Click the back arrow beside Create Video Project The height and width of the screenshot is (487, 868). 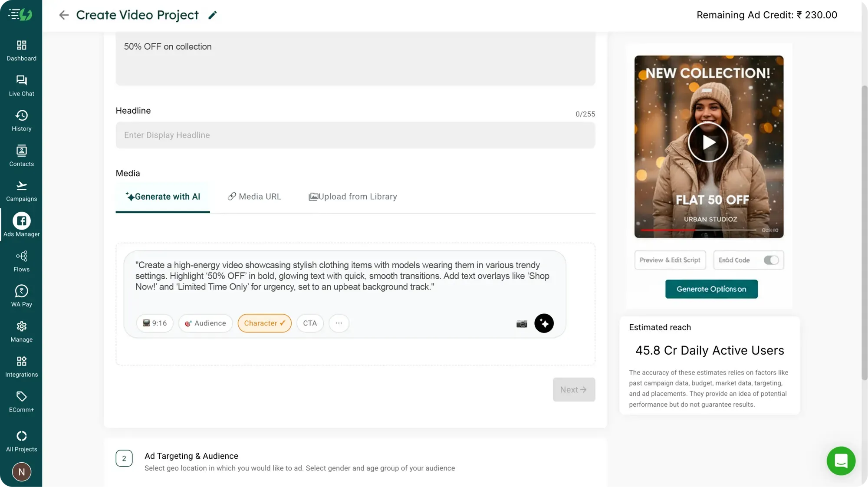tap(64, 15)
